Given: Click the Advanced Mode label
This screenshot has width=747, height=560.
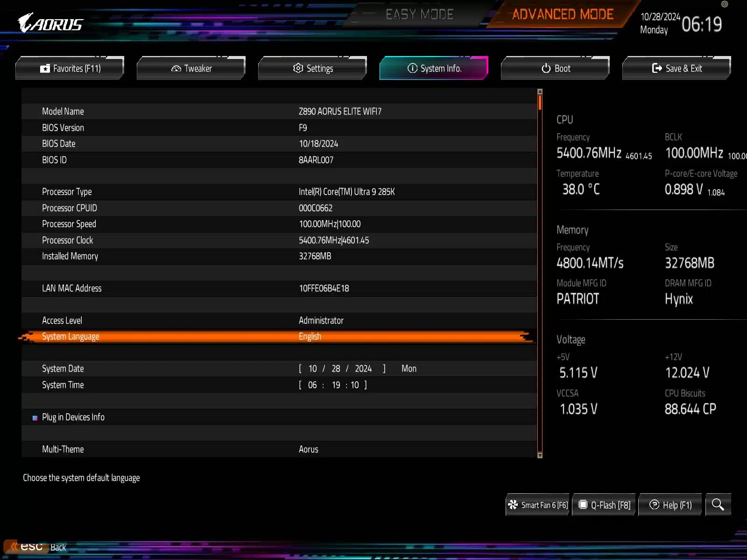Looking at the screenshot, I should 563,14.
